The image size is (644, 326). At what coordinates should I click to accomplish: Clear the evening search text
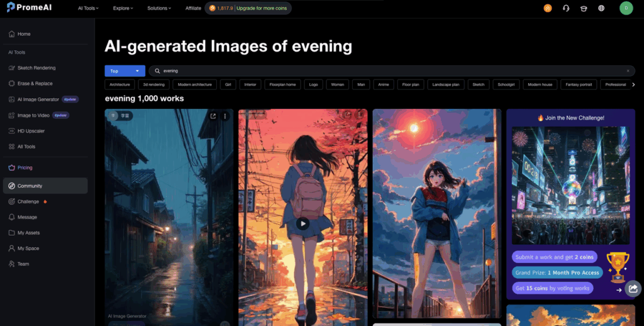[x=628, y=70]
